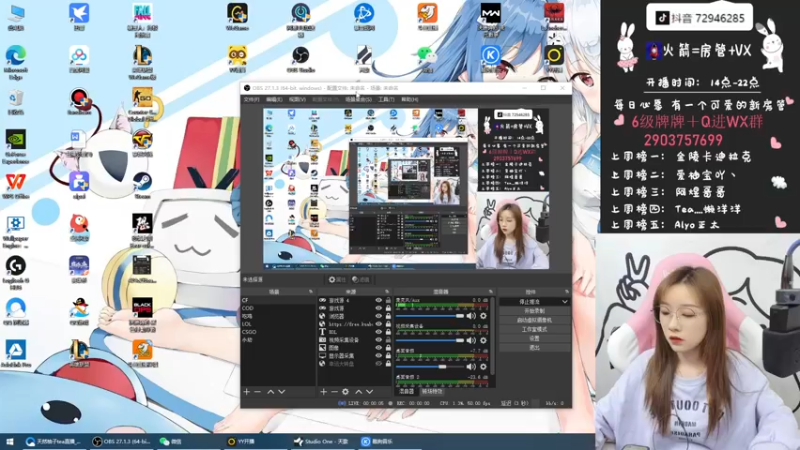Select the Fall Guys desktop icon
The image size is (800, 450).
142,19
